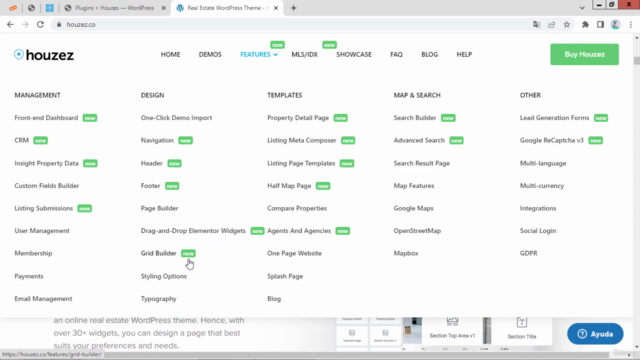Open Drag-and-Drop Elementor Widgets link
The image size is (640, 360).
pyautogui.click(x=193, y=231)
